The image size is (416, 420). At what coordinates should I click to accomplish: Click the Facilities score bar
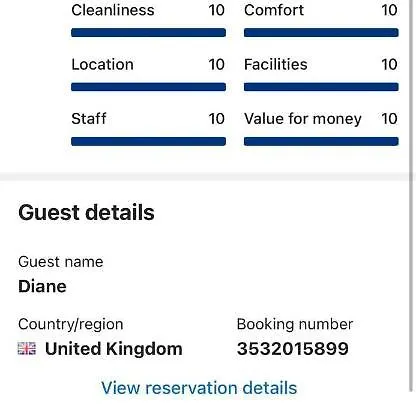[321, 87]
